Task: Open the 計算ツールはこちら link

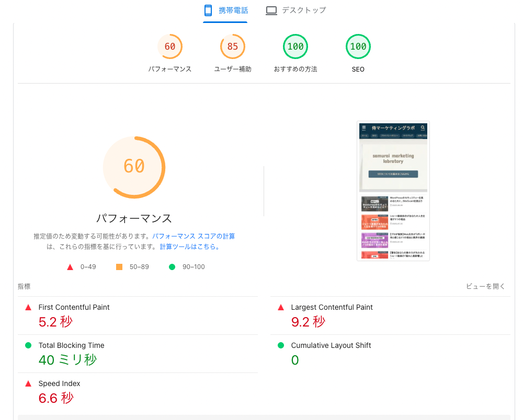Action: click(x=189, y=247)
